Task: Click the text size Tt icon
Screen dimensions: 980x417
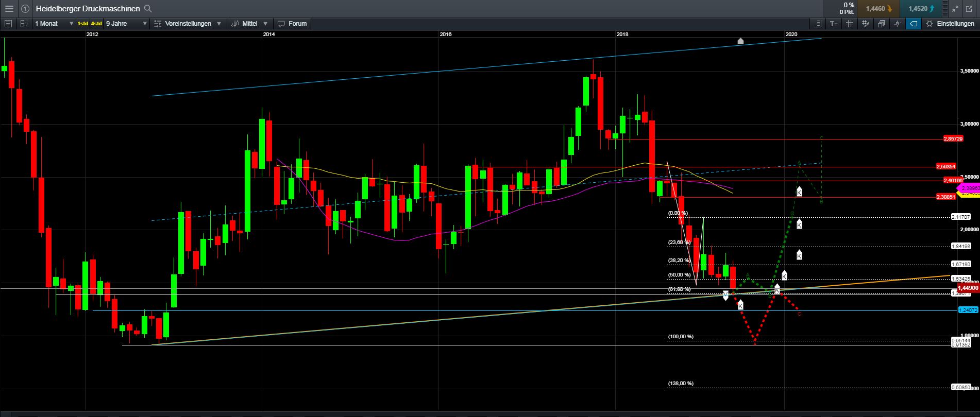Action: pyautogui.click(x=833, y=24)
